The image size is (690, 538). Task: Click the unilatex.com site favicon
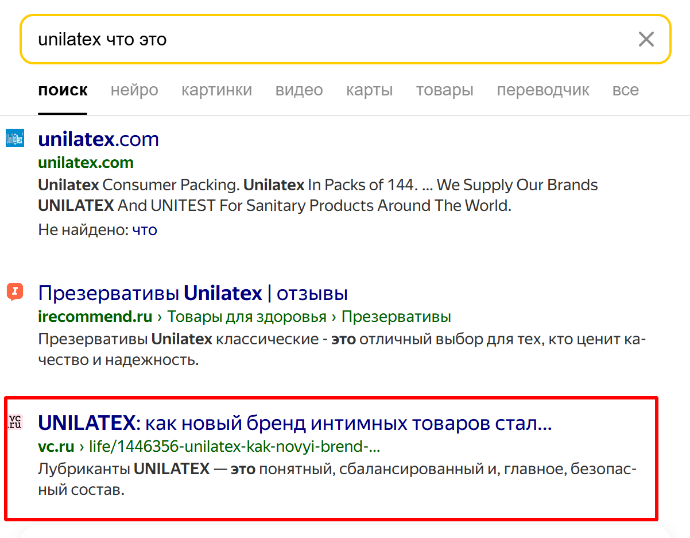[15, 138]
